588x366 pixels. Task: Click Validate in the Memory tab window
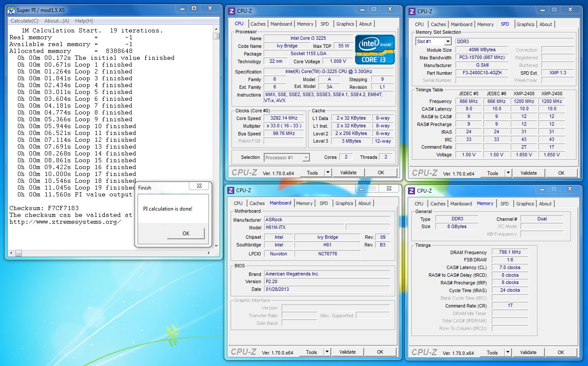(528, 352)
